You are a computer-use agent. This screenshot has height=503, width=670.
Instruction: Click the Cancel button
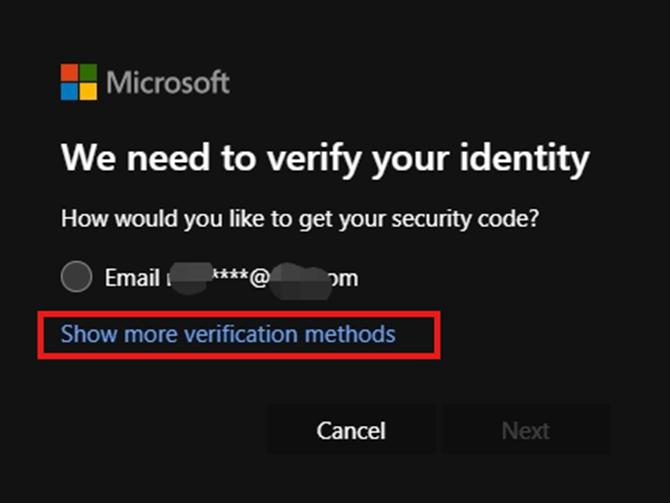351,429
